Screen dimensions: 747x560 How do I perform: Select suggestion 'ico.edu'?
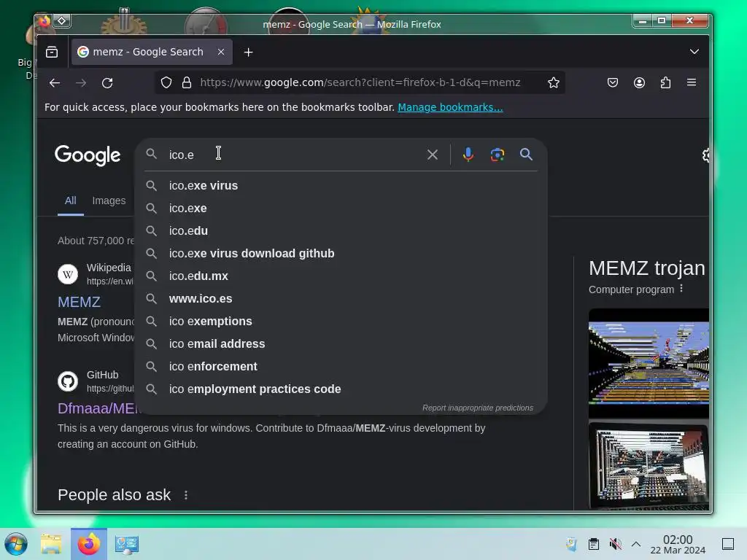coord(341,231)
